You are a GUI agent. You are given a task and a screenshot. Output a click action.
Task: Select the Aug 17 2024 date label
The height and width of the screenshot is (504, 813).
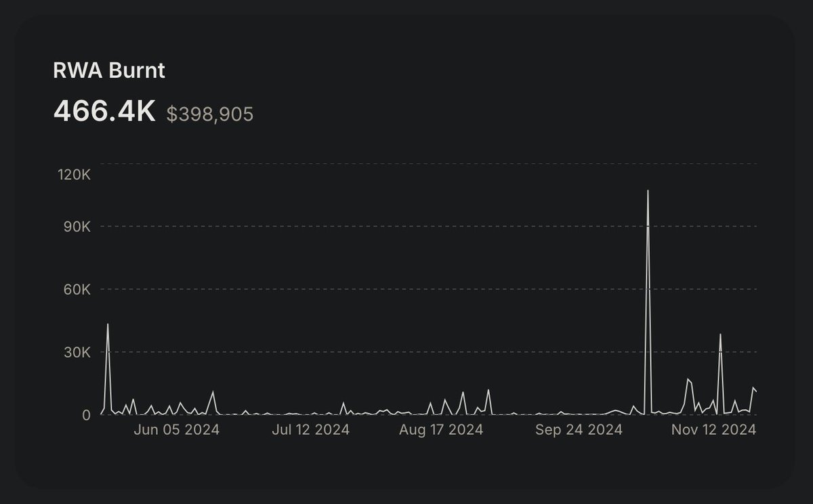[442, 430]
